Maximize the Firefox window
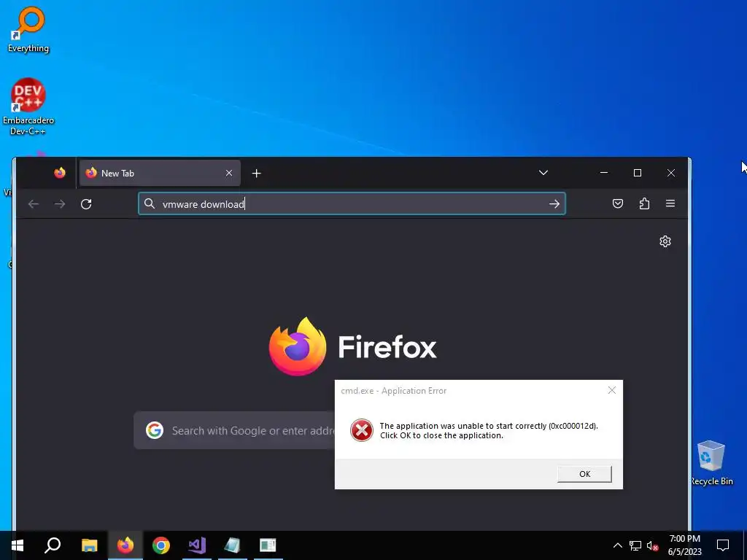The width and height of the screenshot is (747, 560). click(638, 173)
